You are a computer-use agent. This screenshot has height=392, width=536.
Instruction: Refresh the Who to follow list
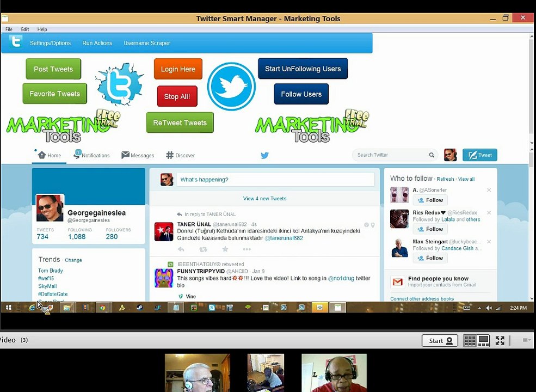[x=445, y=179]
